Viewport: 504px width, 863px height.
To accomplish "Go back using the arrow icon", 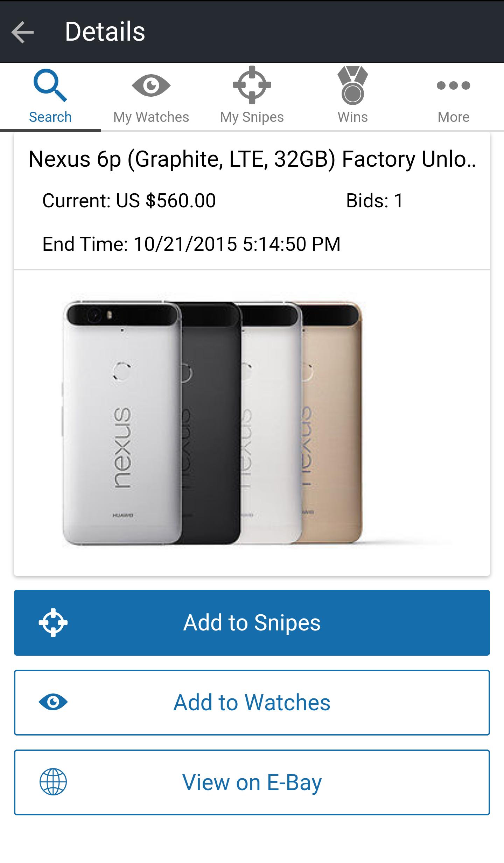I will coord(23,32).
